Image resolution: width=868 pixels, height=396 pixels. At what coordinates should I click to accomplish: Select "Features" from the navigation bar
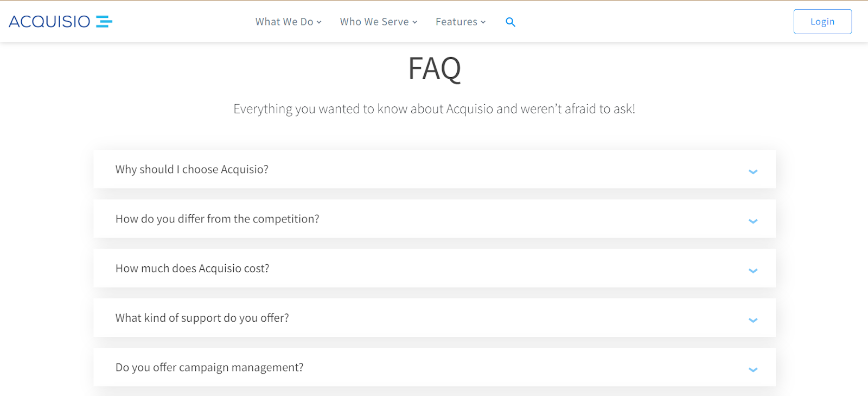[457, 22]
